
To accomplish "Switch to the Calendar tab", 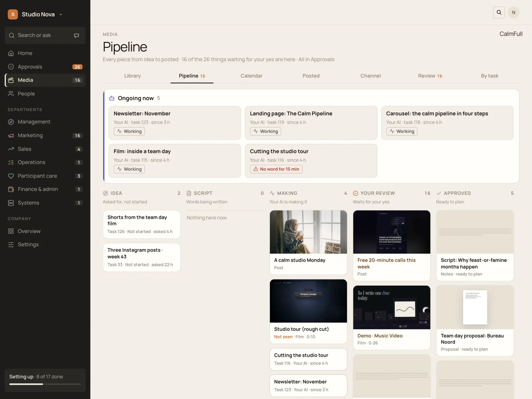I will click(x=251, y=76).
